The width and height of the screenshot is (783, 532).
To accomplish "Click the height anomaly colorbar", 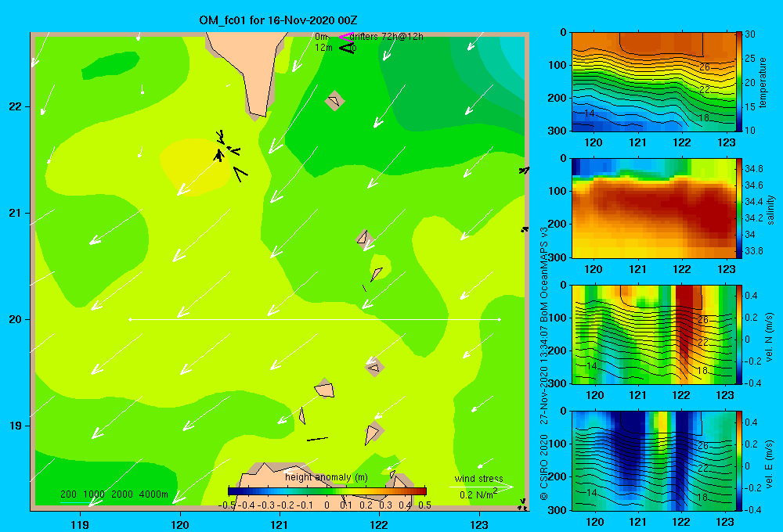I will (x=327, y=491).
